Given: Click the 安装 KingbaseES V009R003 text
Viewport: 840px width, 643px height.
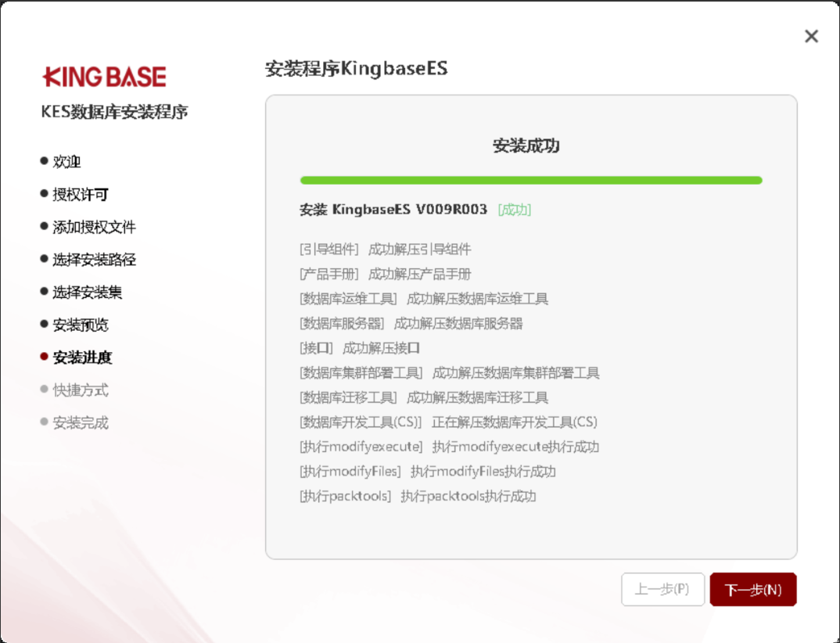Looking at the screenshot, I should tap(393, 210).
